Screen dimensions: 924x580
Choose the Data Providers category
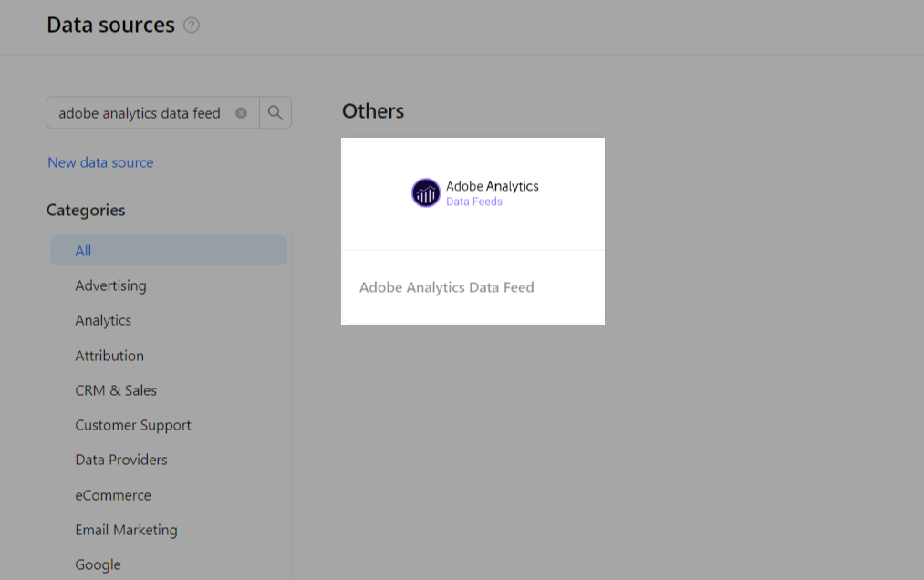click(x=121, y=460)
